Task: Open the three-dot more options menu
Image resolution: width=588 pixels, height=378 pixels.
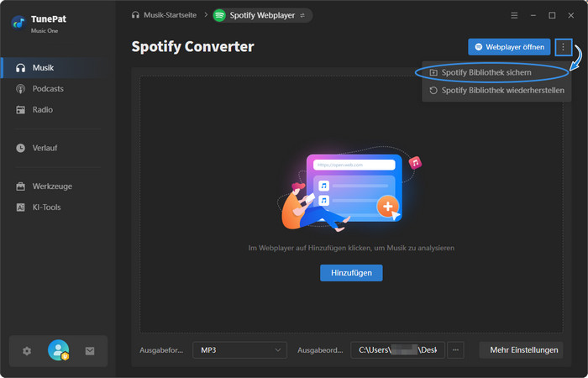Action: (x=563, y=47)
